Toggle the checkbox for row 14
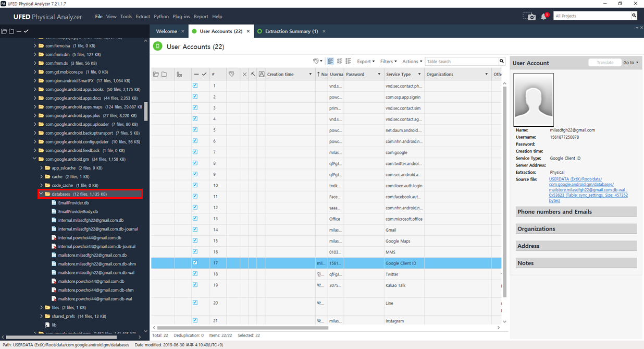644x349 pixels. 195,230
